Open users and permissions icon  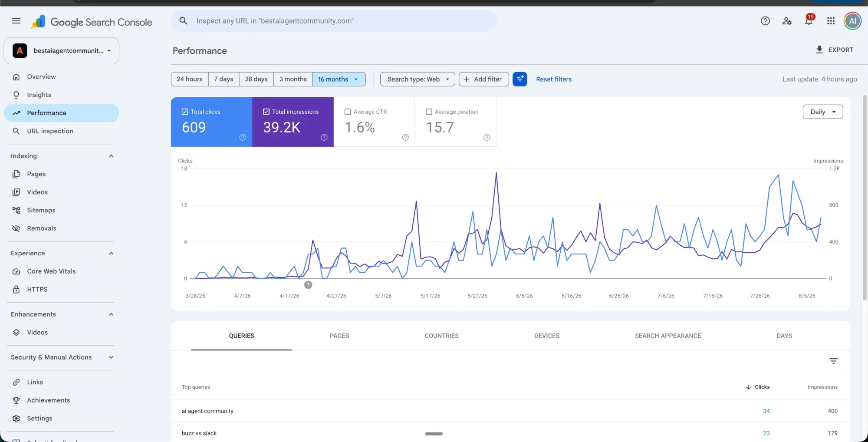click(787, 21)
